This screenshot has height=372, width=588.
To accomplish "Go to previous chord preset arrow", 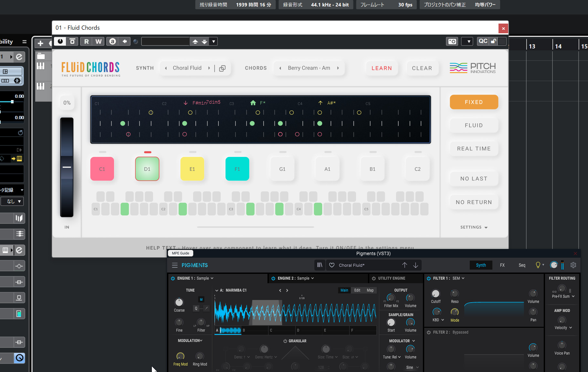I will click(x=280, y=68).
